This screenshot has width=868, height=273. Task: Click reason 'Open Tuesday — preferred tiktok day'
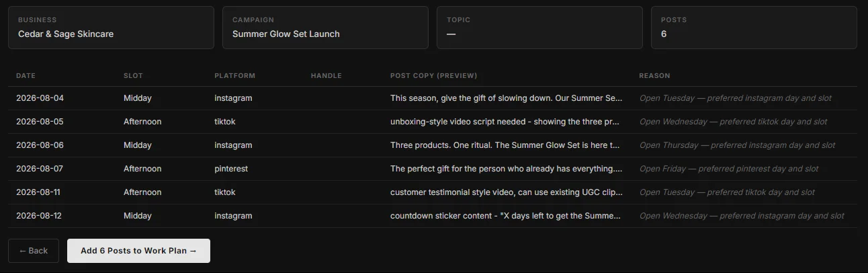click(x=727, y=192)
